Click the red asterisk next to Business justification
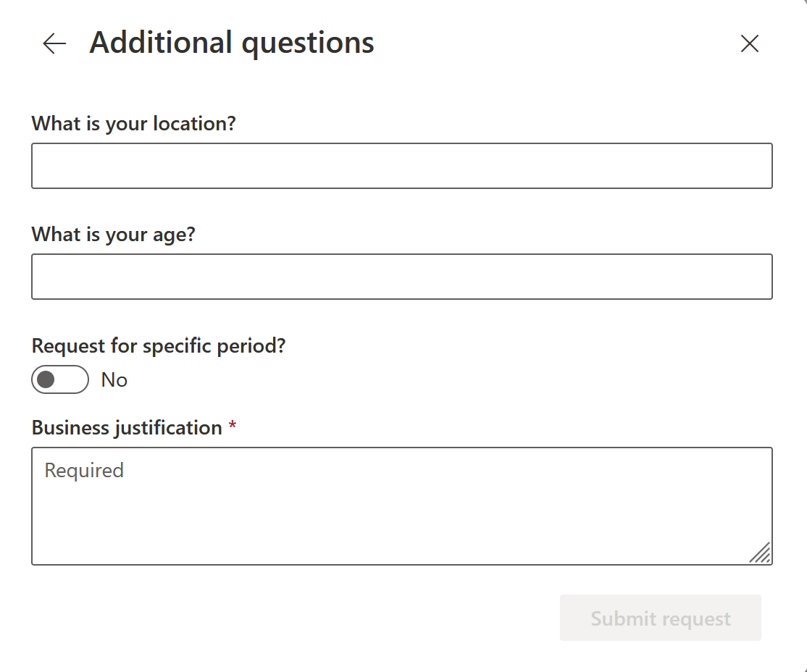This screenshot has width=807, height=672. tap(231, 427)
